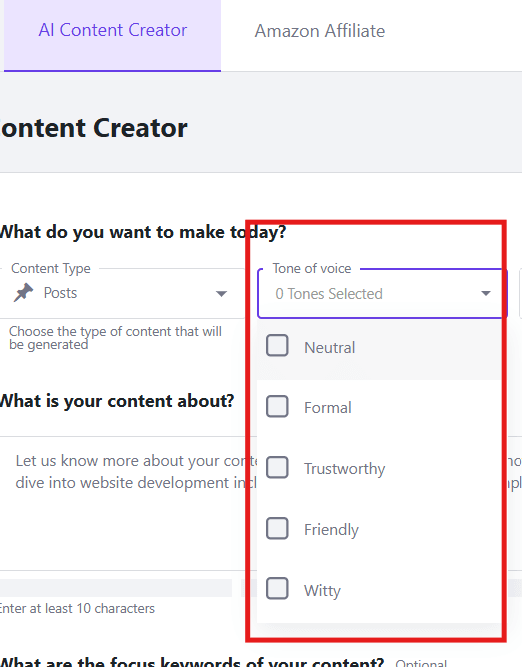Click the pushpin icon beside Posts
The height and width of the screenshot is (667, 522).
[x=23, y=293]
